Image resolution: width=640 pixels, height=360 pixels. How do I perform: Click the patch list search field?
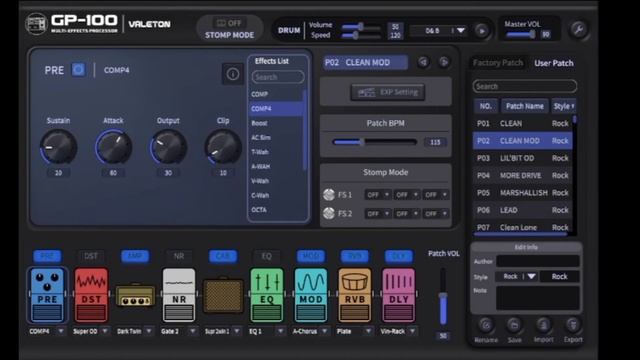pyautogui.click(x=524, y=86)
